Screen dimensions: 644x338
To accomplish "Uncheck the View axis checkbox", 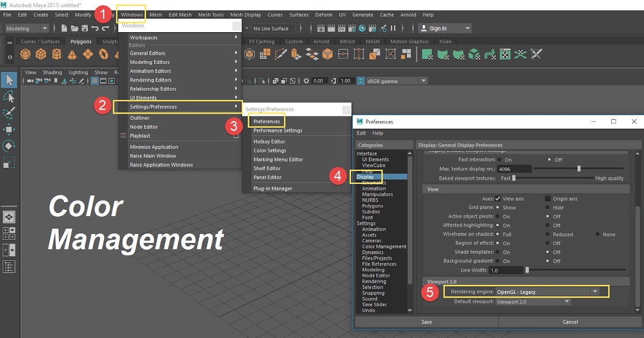I will [497, 199].
